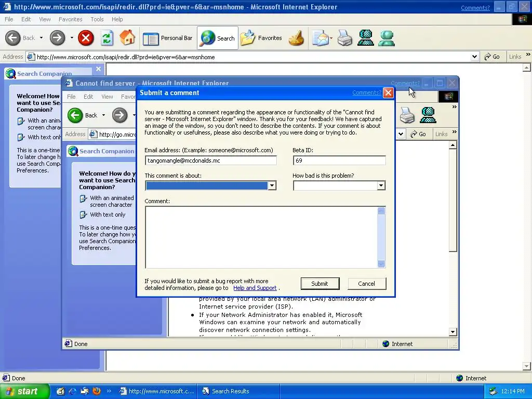The width and height of the screenshot is (532, 399).
Task: Choose 'With text only' in front Search Companion
Action: (103, 215)
